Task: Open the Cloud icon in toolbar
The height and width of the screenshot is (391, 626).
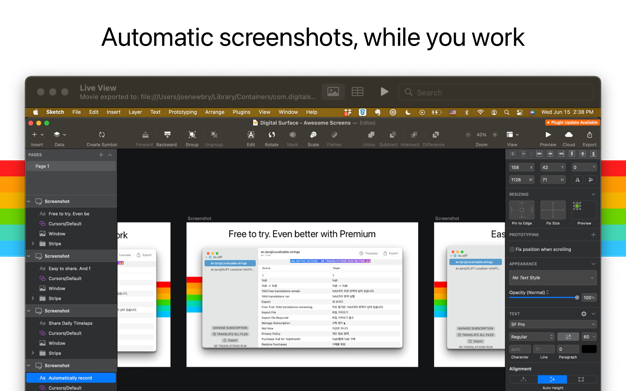Action: 569,135
